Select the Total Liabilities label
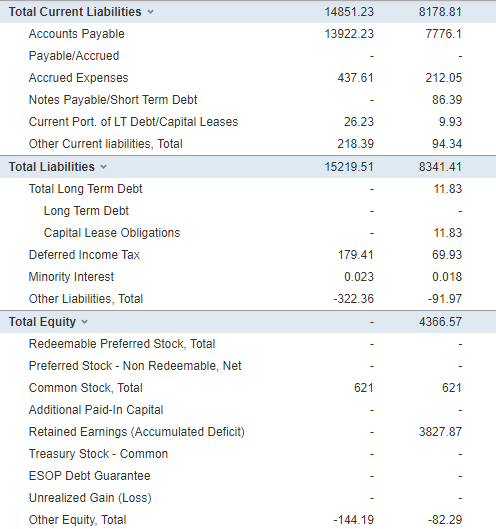 52,167
